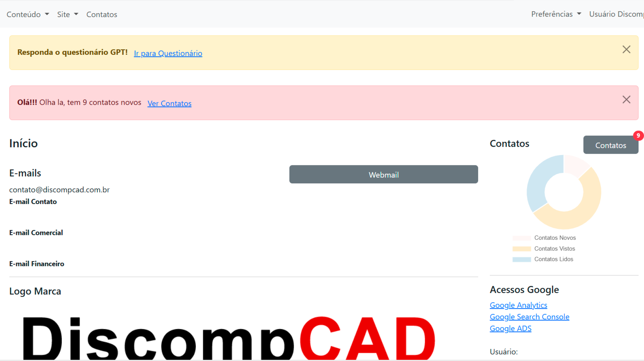Screen dimensions: 644x361
Task: Select the Contatos menu item
Action: (102, 14)
